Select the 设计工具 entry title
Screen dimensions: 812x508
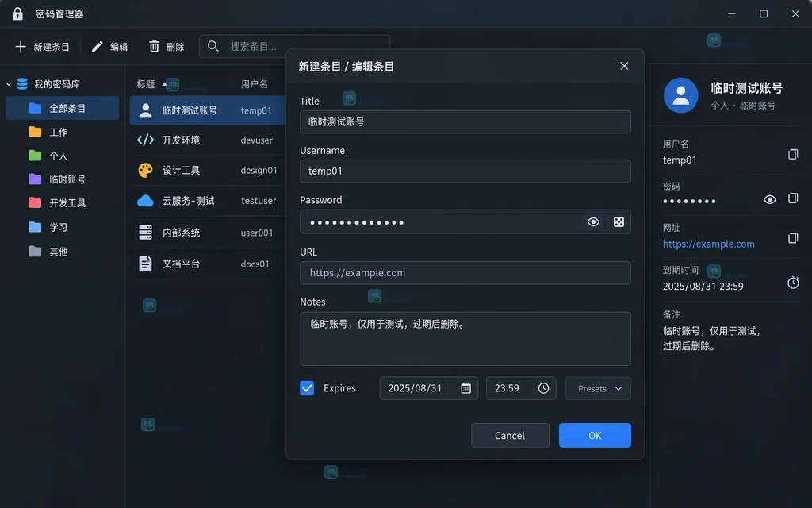(x=182, y=170)
